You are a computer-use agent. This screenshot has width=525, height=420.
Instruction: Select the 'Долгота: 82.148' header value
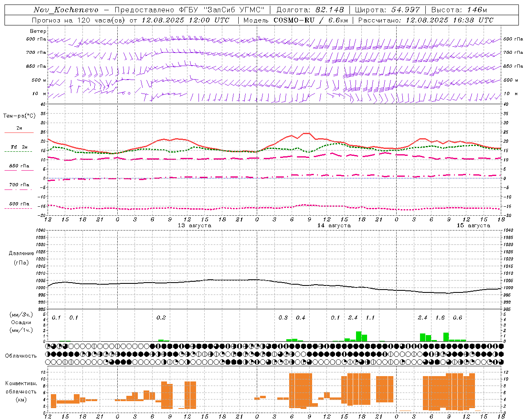[310, 10]
